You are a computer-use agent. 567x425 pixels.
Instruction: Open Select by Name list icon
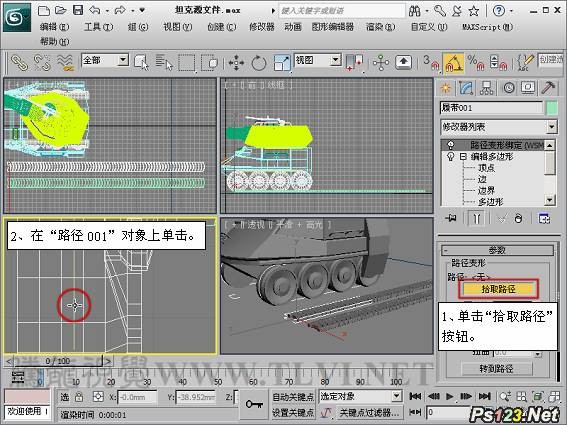tap(164, 63)
